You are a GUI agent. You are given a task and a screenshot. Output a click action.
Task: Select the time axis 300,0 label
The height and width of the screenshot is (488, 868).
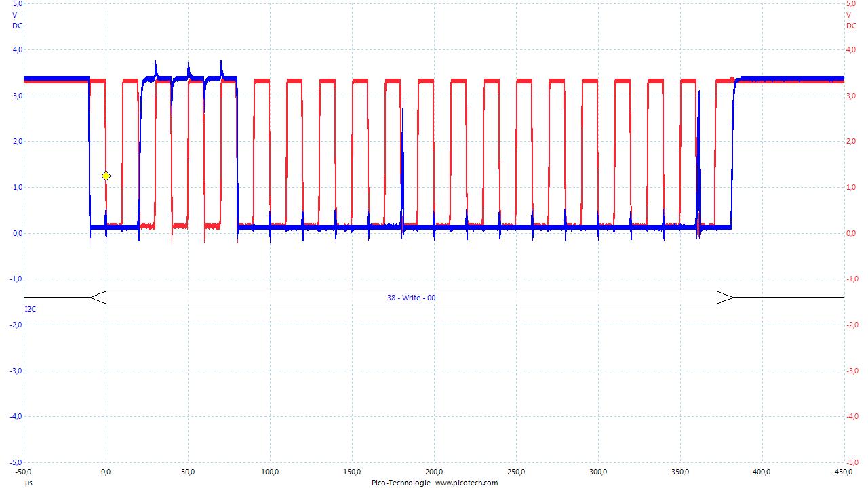point(598,472)
